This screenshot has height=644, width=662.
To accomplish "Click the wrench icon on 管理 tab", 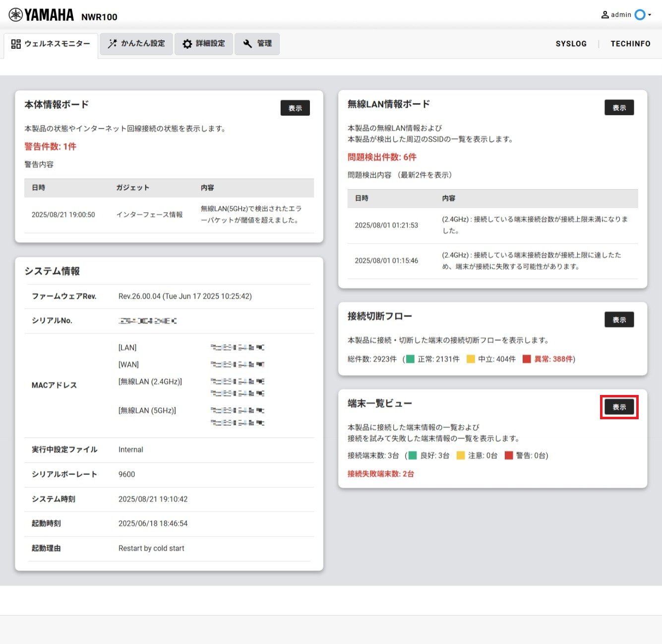I will click(247, 44).
